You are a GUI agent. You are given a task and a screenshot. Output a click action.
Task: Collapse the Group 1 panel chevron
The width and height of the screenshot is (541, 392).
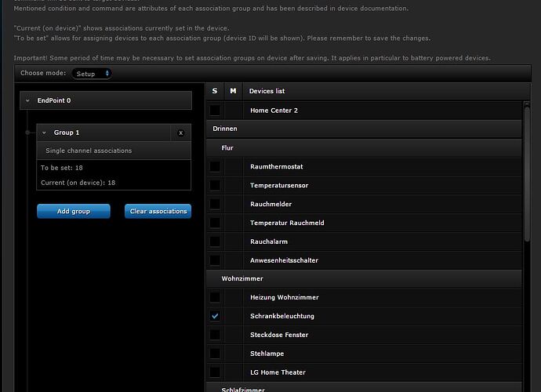(45, 133)
